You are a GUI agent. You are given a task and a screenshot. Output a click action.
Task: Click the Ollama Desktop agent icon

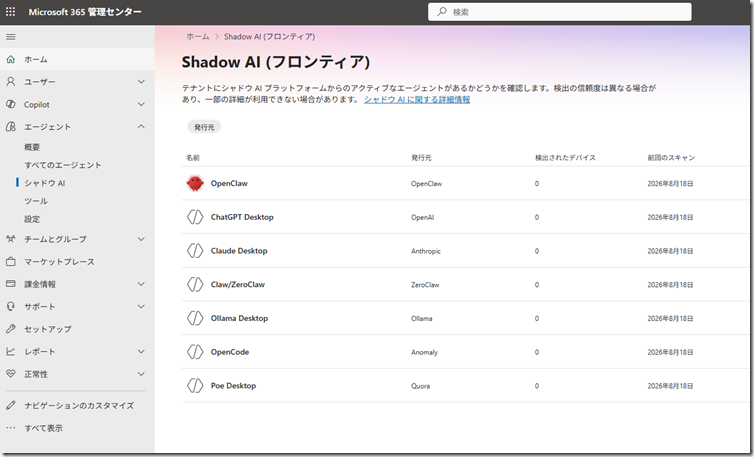[195, 318]
